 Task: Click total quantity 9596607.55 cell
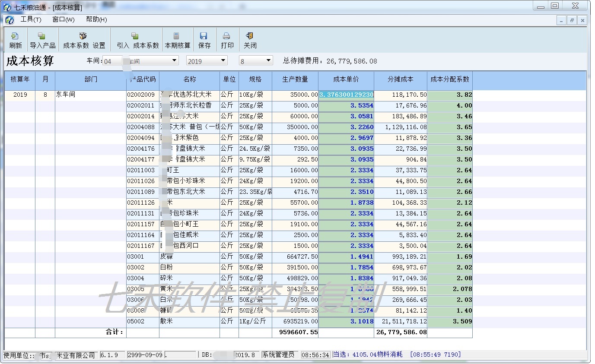295,332
